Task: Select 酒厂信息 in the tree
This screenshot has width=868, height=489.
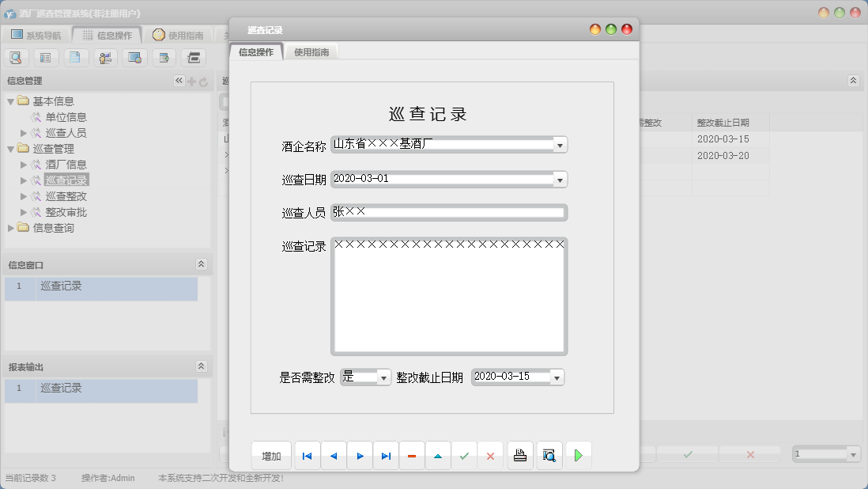Action: (66, 165)
